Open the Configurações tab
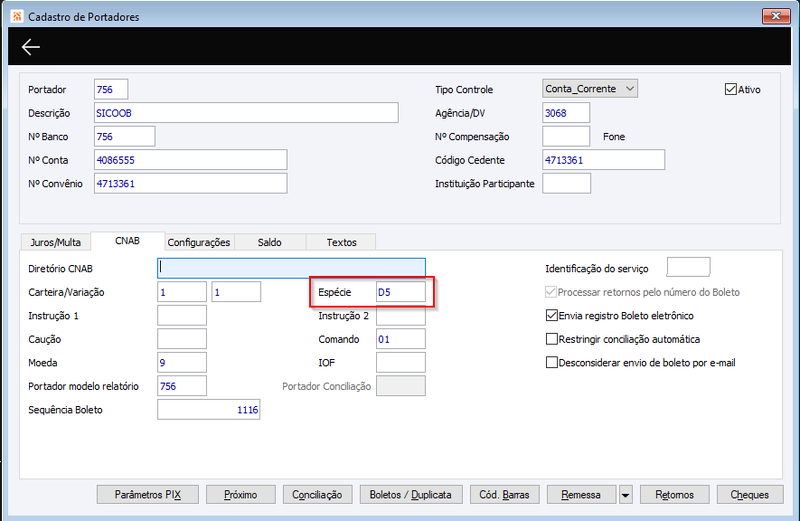Screen dimensions: 800x521 click(199, 242)
